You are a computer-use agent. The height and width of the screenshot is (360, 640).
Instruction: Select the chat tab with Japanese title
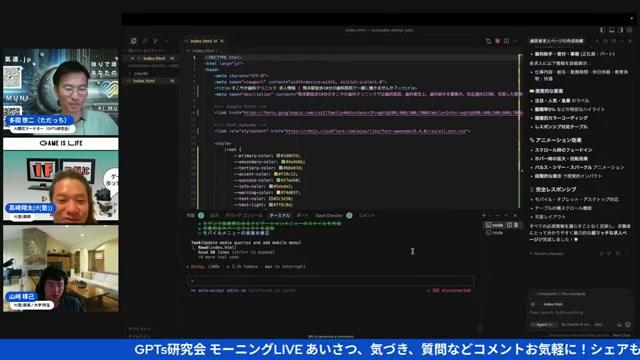coord(556,41)
